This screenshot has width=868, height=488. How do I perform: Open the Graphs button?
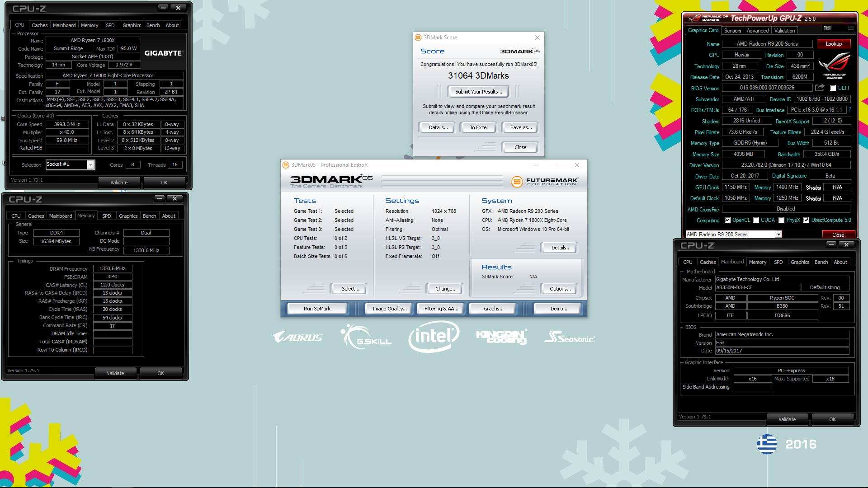coord(493,309)
